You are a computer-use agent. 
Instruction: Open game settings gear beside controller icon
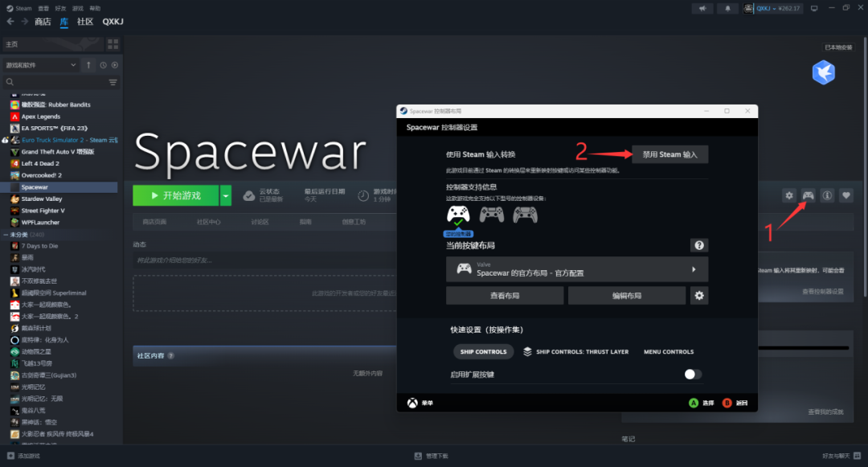coord(789,195)
